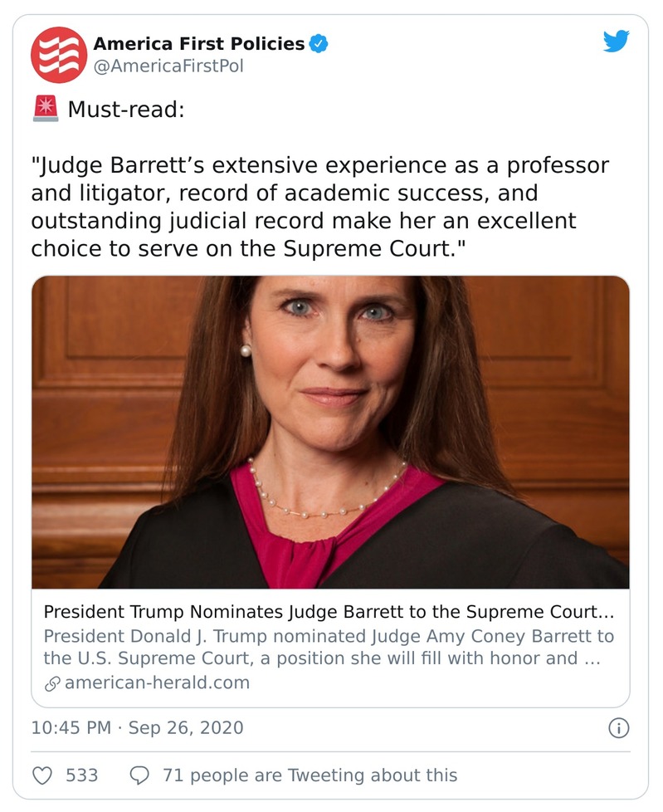Open the America First Policies display name
Image resolution: width=663 pixels, height=812 pixels.
coord(198,44)
